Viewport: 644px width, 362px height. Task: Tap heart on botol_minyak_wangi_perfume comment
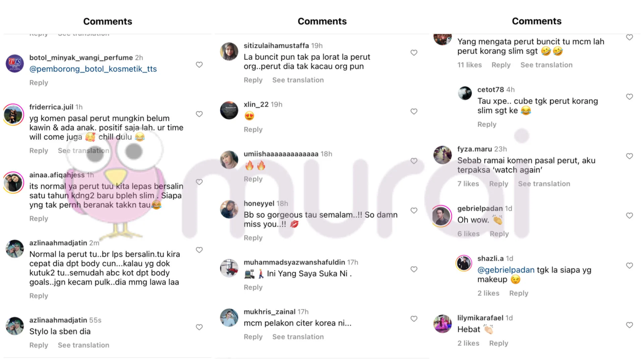(x=199, y=65)
